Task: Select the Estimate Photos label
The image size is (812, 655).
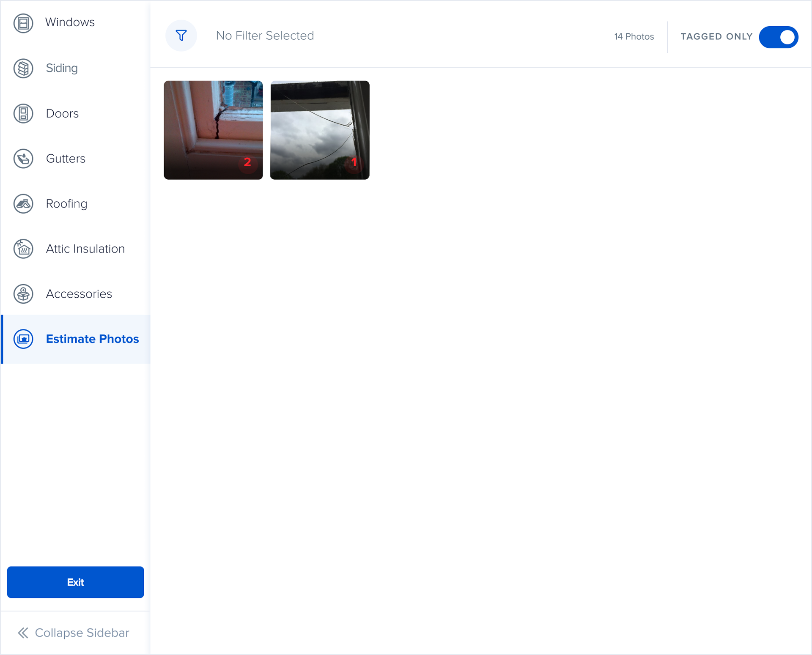Action: (x=92, y=339)
